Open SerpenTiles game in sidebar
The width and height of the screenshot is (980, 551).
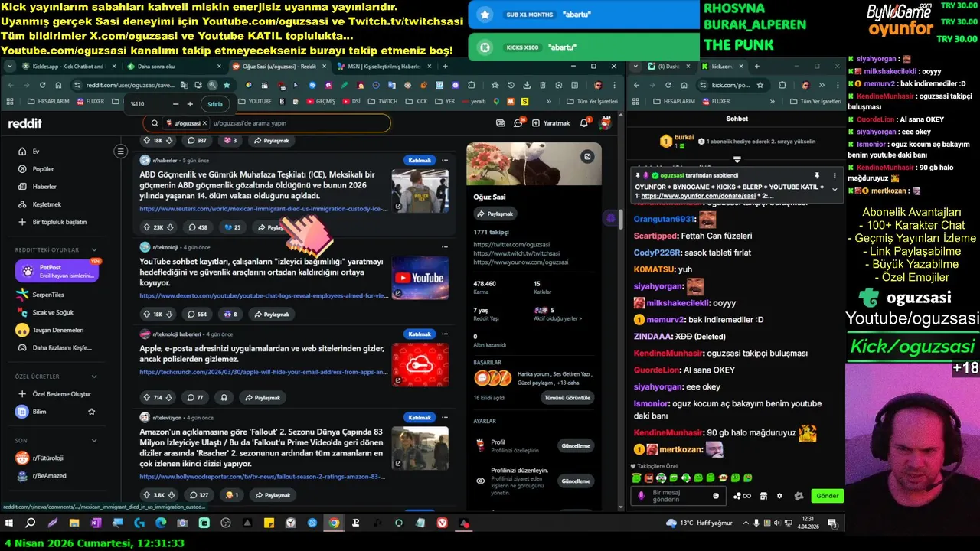tap(48, 295)
